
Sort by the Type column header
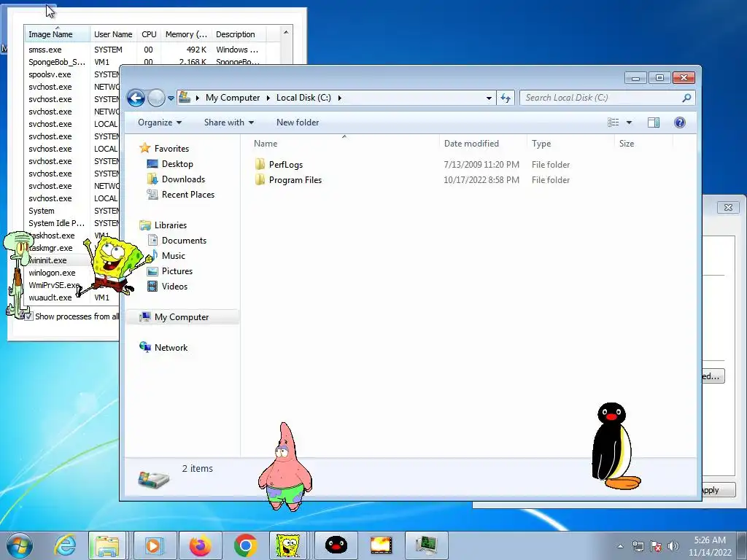(570, 144)
